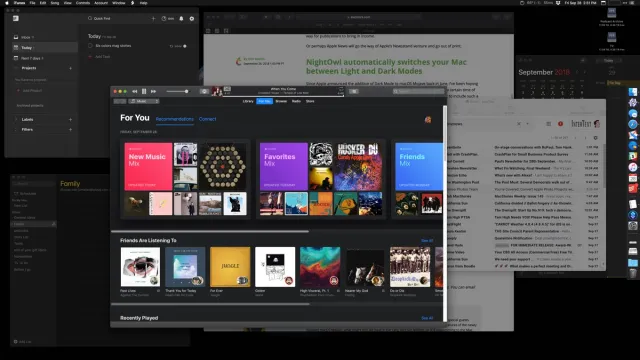Switch to the Browse tab in iTunes

pyautogui.click(x=281, y=101)
